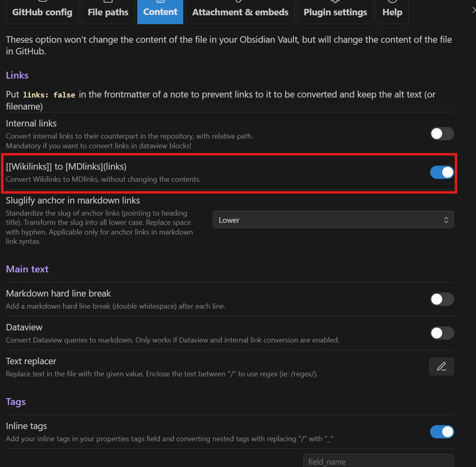Screen dimensions: 476x467
Task: Disable the Inline tags toggle
Action: 442,432
